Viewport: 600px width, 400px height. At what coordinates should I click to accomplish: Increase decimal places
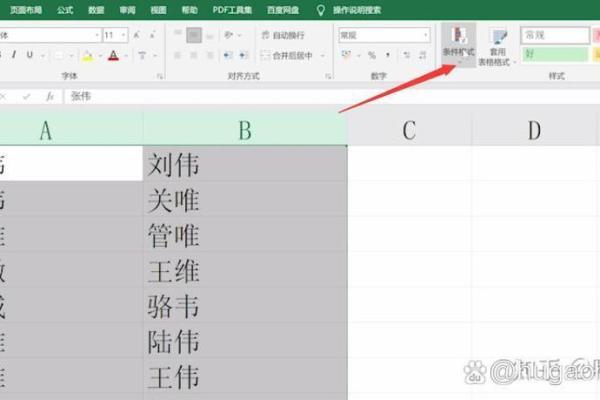point(406,56)
